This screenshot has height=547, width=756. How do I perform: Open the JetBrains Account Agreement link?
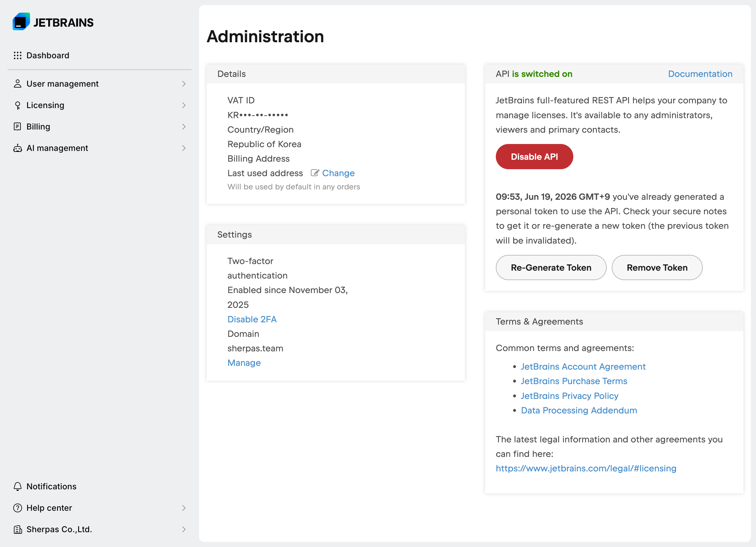point(583,367)
